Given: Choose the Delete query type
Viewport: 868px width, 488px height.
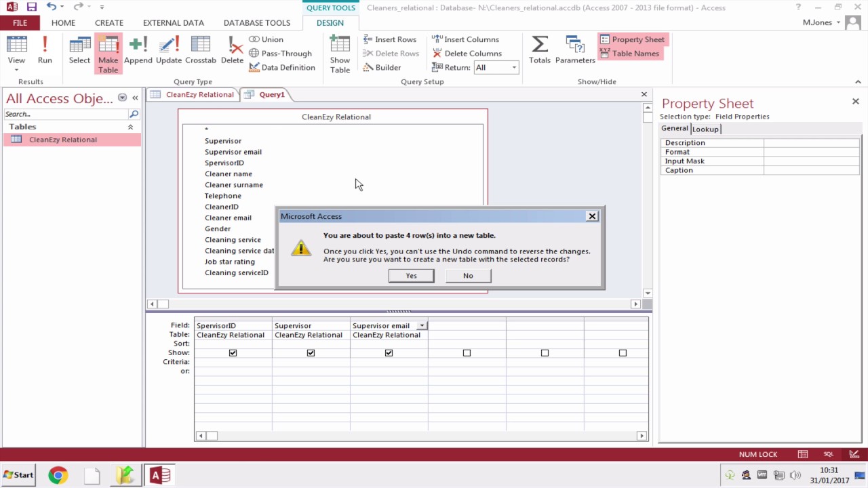Looking at the screenshot, I should [232, 50].
